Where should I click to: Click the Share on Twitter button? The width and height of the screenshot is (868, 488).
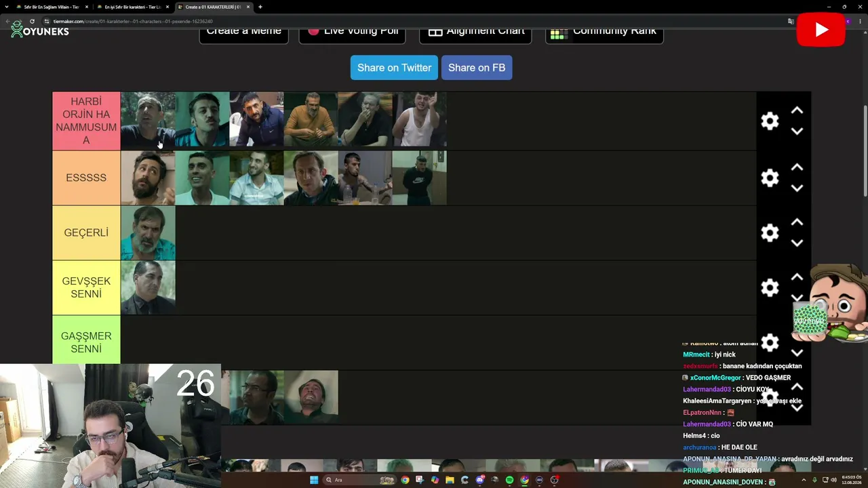(x=394, y=68)
